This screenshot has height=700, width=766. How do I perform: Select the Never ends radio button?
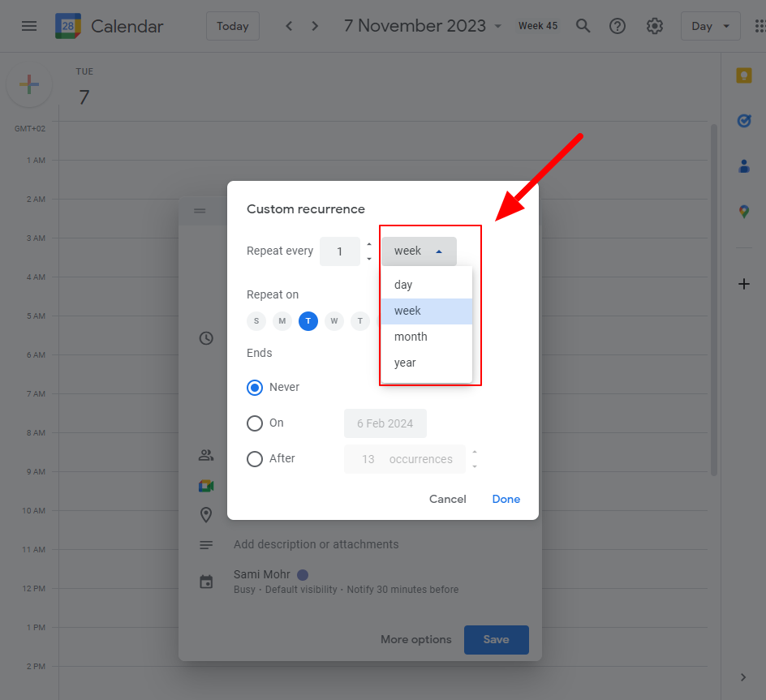[255, 388]
